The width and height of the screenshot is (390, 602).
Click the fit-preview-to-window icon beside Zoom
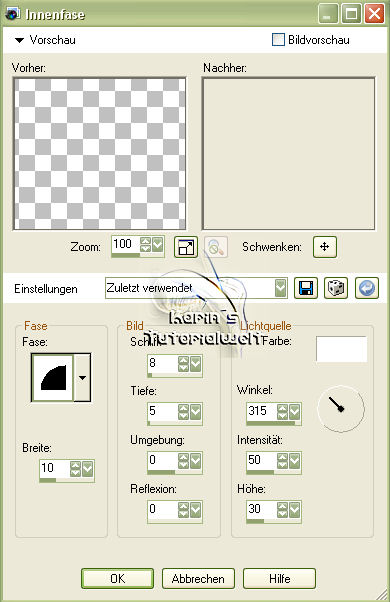[186, 247]
